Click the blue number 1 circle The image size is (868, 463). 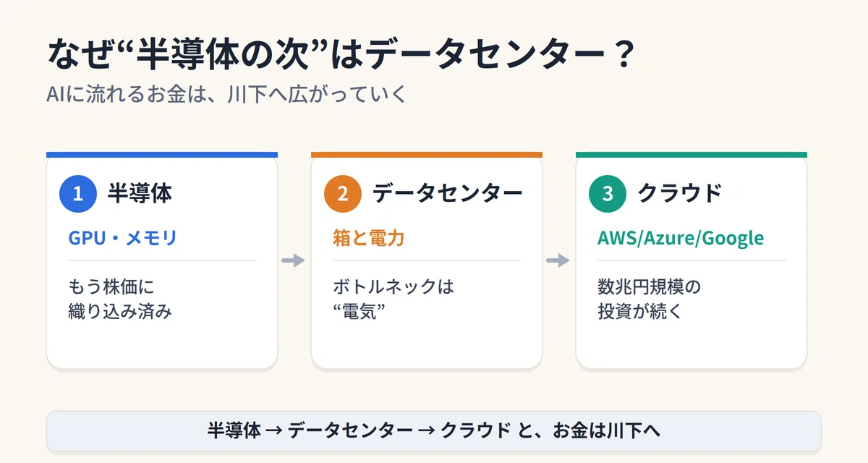[x=78, y=194]
